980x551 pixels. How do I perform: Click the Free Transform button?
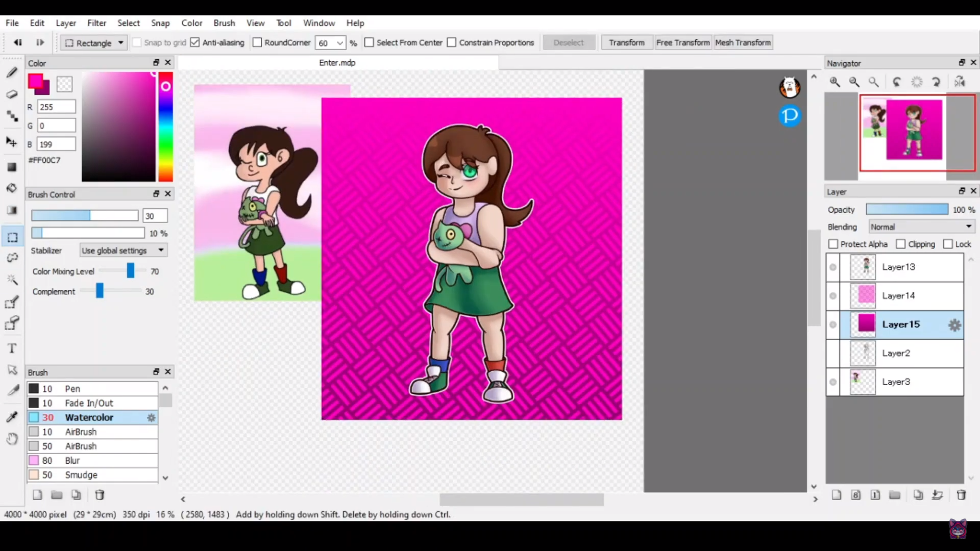pos(683,43)
